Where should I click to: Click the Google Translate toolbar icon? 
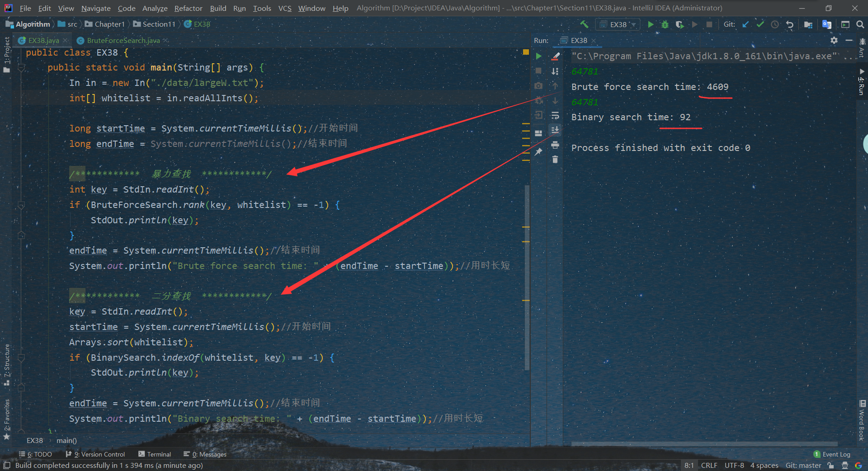click(827, 24)
